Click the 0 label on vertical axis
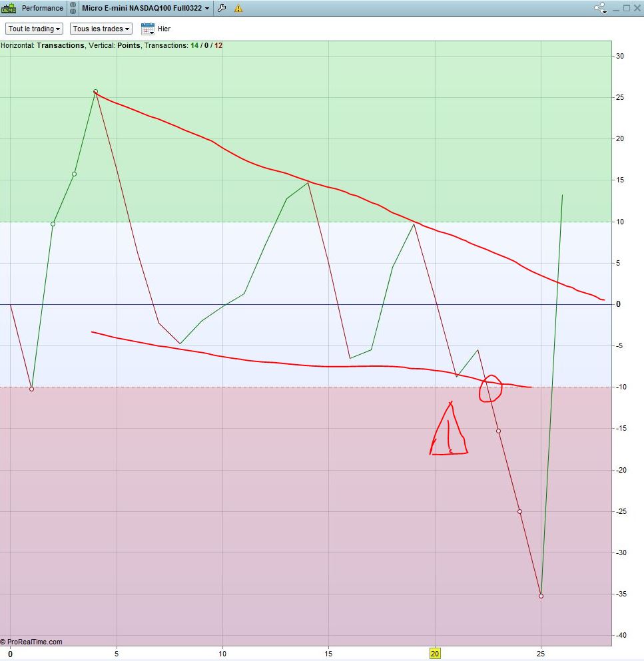Viewport: 644px width, 661px height. pyautogui.click(x=618, y=304)
